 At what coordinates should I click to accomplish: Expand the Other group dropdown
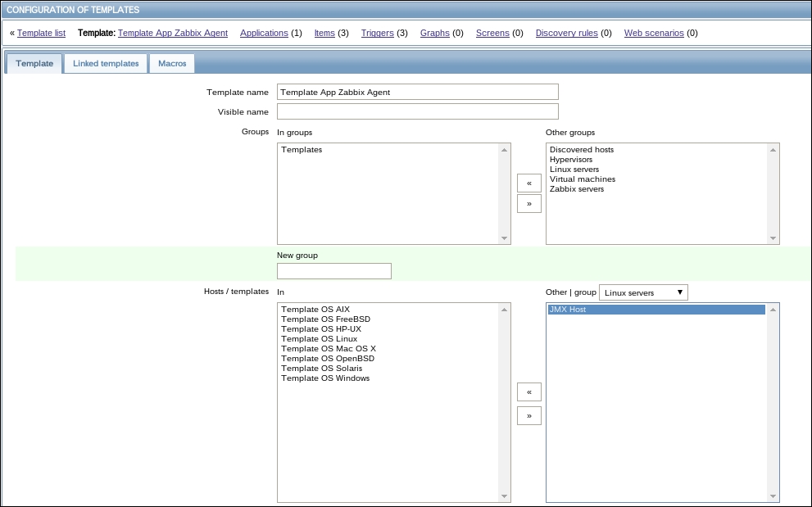click(643, 293)
